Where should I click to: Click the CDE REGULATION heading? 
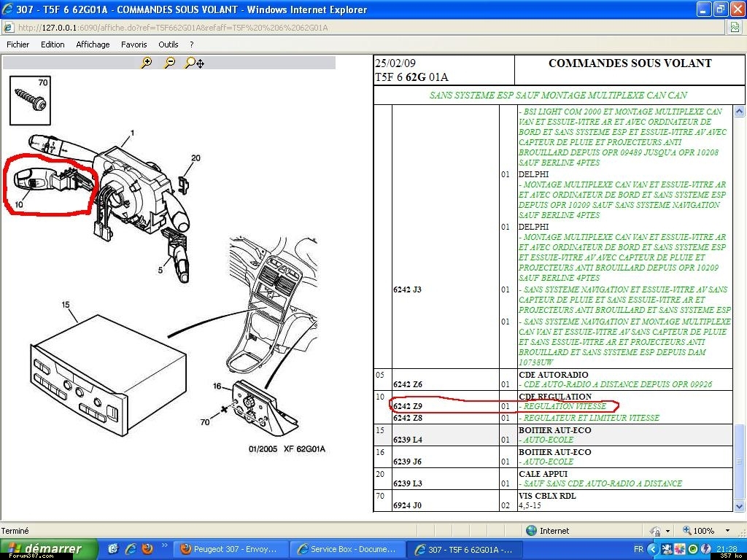click(555, 396)
